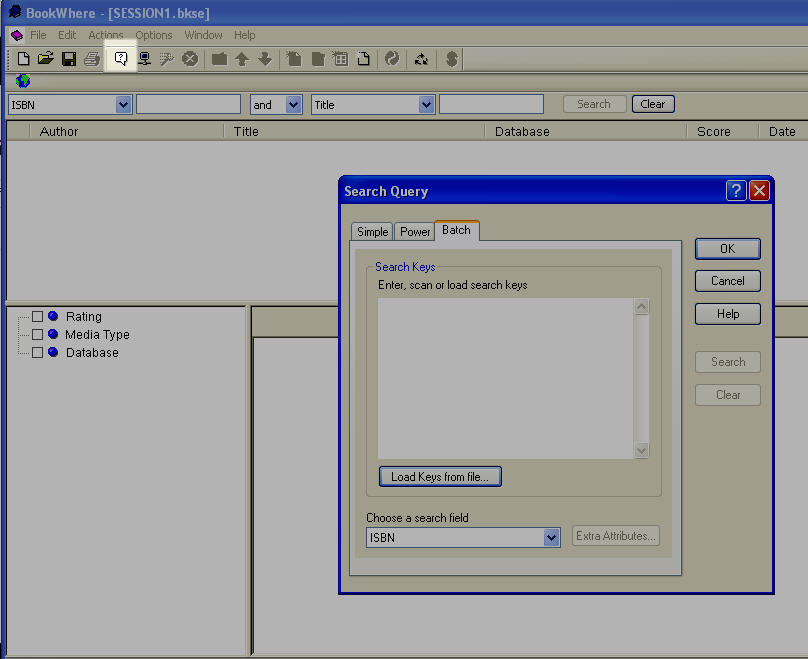Tick the Database checkbox in the tree

tap(37, 352)
